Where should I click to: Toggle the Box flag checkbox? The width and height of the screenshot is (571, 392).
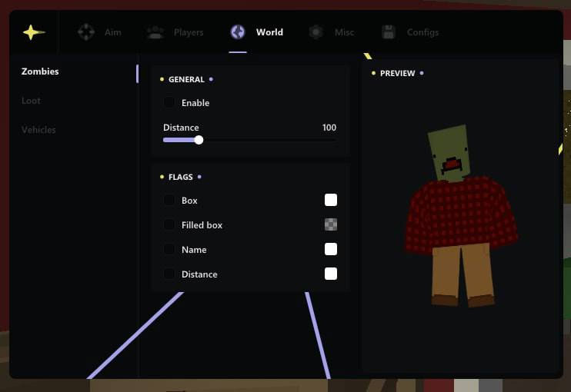click(169, 200)
